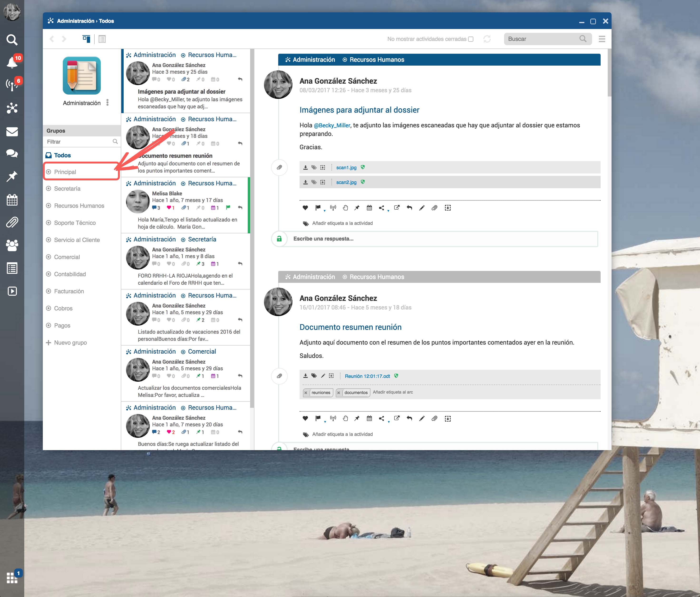Expand flag dropdown on Documento resumen activity

(x=325, y=422)
